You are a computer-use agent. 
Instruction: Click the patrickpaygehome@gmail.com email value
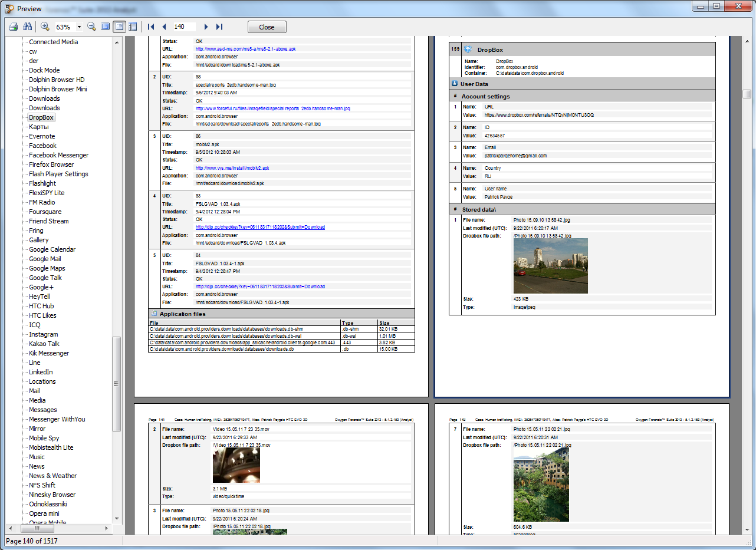tap(515, 156)
